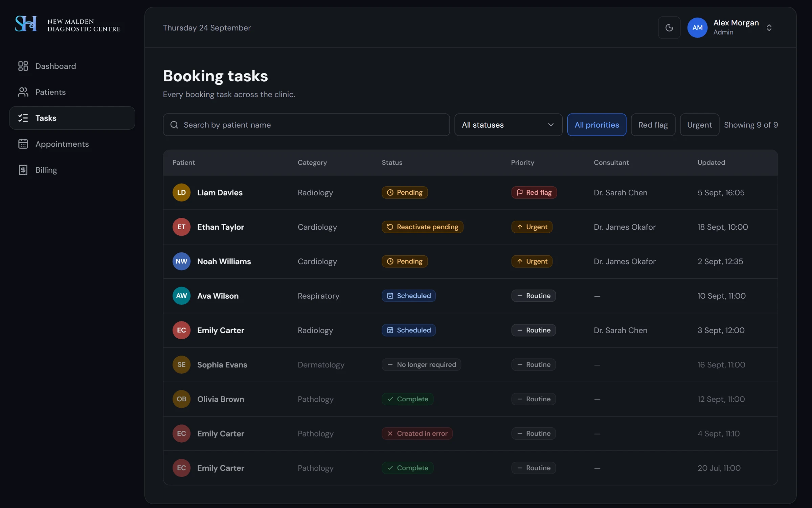
Task: Click the ET avatar for Ethan Taylor
Action: [x=181, y=227]
